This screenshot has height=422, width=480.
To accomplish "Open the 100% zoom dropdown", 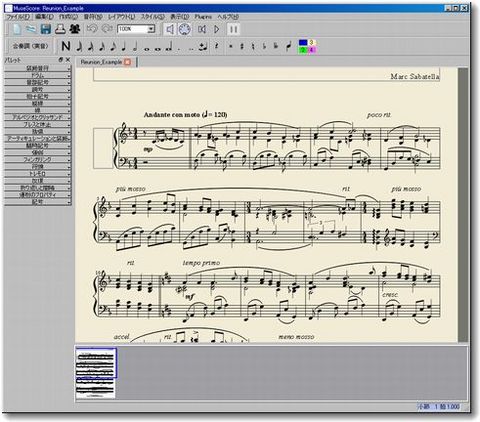I will coord(151,29).
